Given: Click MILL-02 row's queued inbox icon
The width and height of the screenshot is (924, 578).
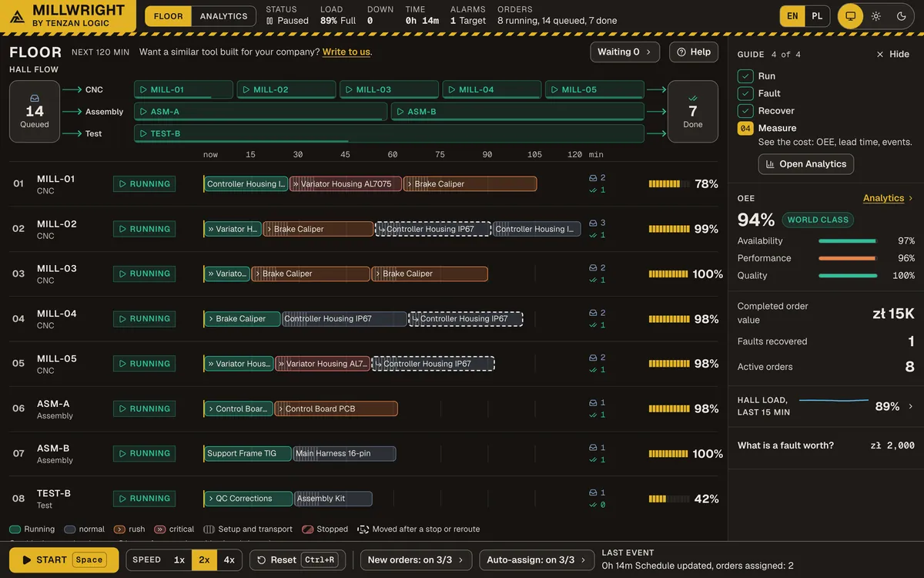Looking at the screenshot, I should point(593,223).
